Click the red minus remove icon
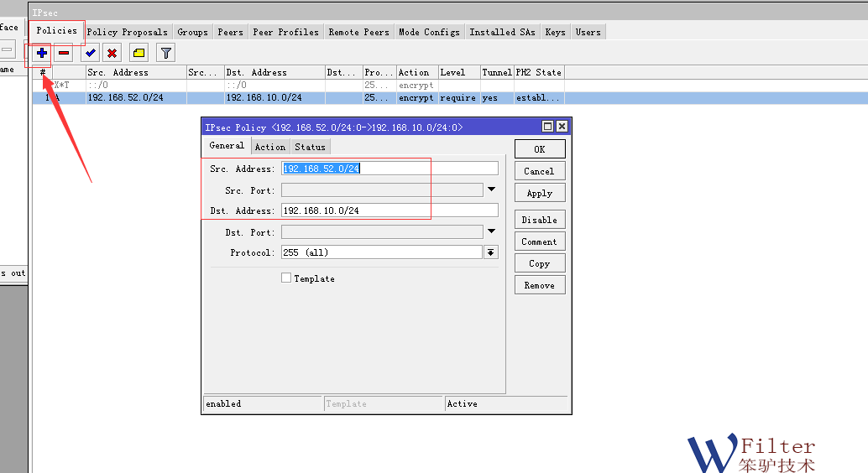Image resolution: width=868 pixels, height=473 pixels. coord(64,53)
